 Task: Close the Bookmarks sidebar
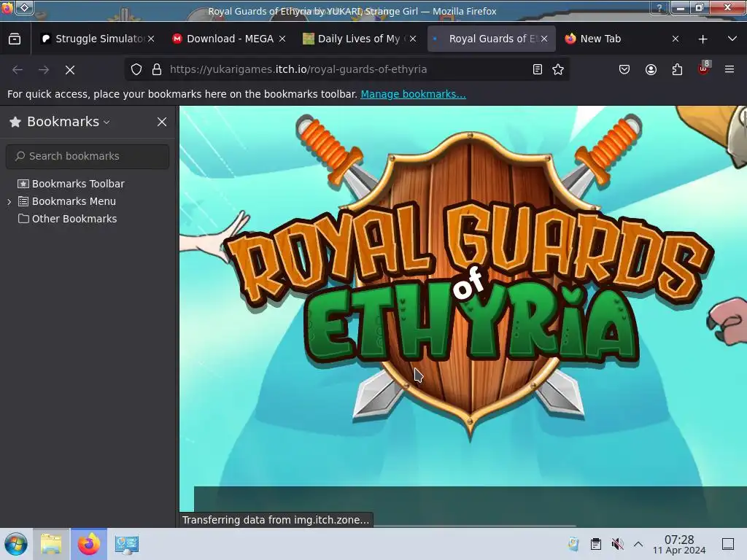coord(162,122)
